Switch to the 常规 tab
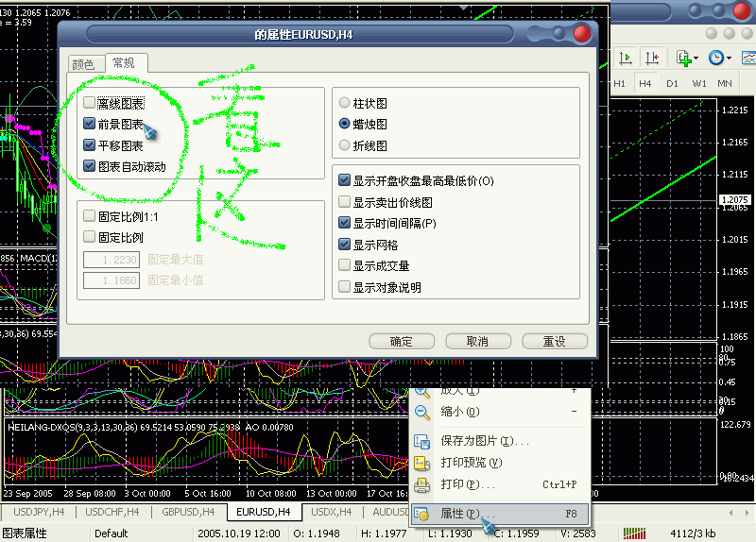The image size is (756, 542). pos(126,62)
